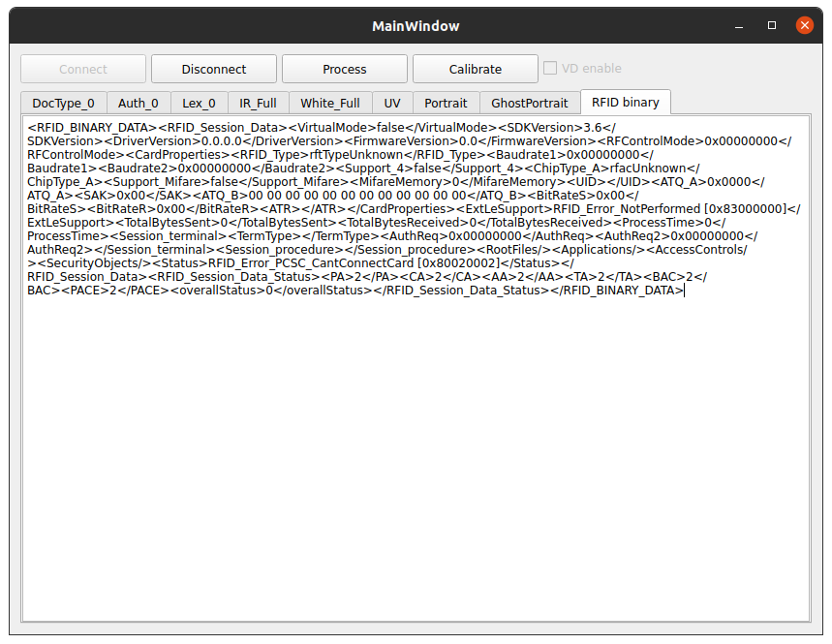This screenshot has width=832, height=644.
Task: Click the greyed-out Connect button
Action: tap(83, 69)
